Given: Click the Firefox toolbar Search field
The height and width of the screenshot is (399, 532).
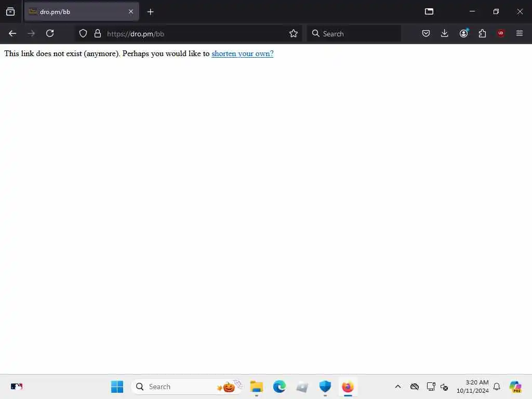Looking at the screenshot, I should click(x=353, y=34).
